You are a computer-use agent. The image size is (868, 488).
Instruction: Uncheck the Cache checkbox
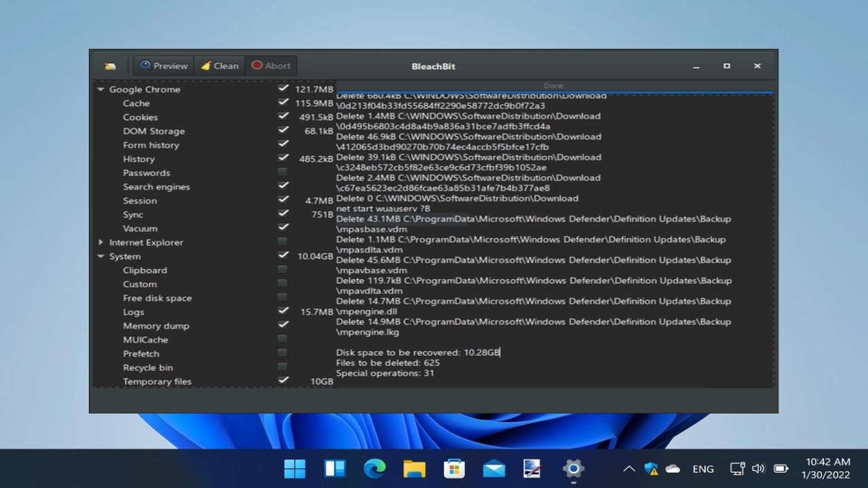[283, 102]
